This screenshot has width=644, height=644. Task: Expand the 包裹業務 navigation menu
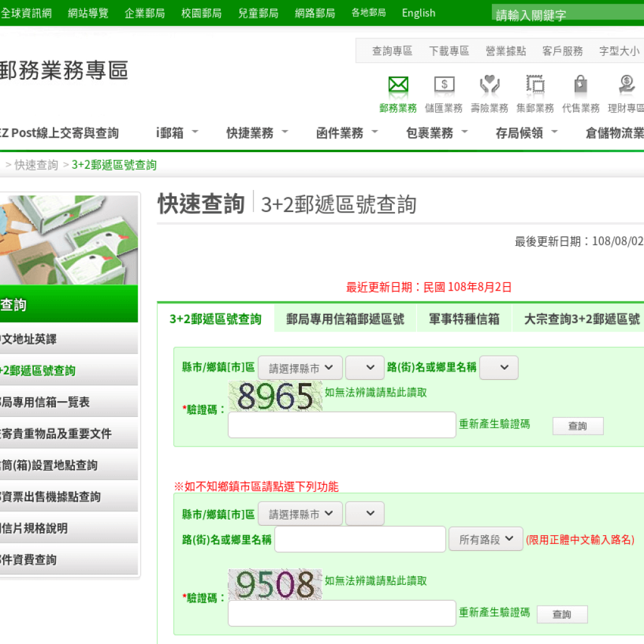[x=437, y=133]
